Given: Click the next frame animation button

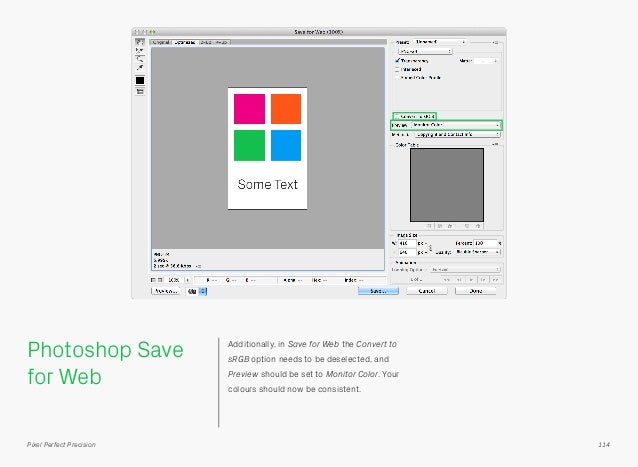Looking at the screenshot, I should pos(483,280).
